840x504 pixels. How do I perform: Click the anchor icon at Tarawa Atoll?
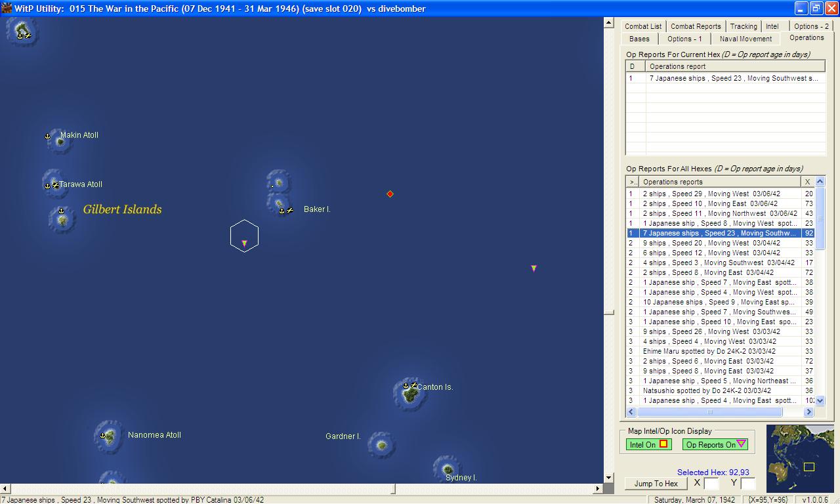47,186
